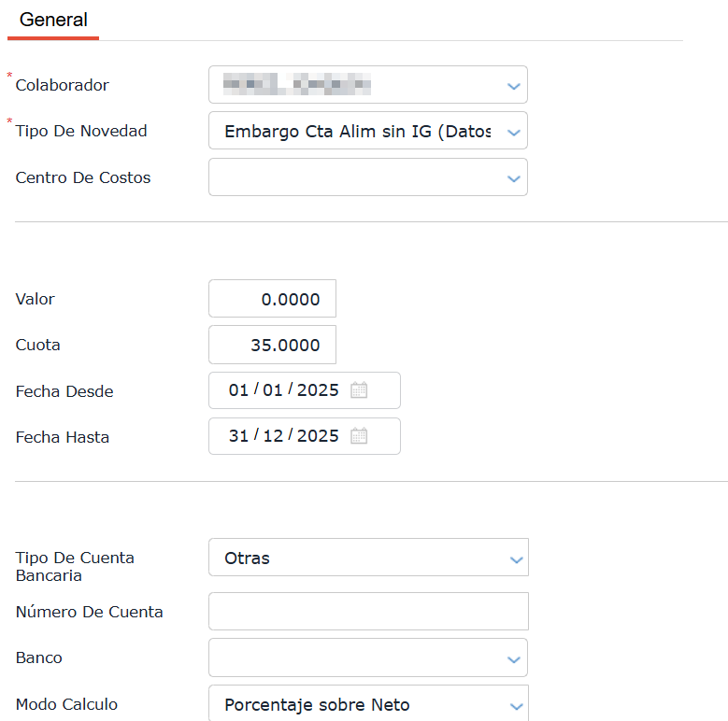Select the year 2025 in Fecha Desde
The height and width of the screenshot is (721, 728).
(x=318, y=390)
